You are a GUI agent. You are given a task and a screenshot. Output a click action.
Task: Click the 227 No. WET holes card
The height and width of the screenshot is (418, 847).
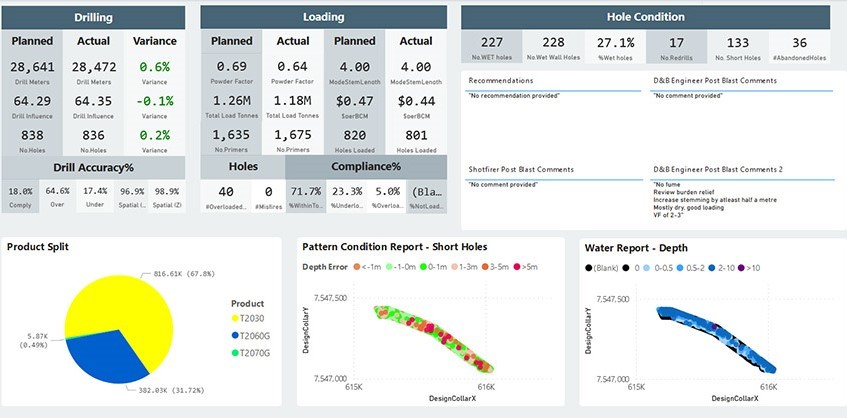tap(491, 47)
